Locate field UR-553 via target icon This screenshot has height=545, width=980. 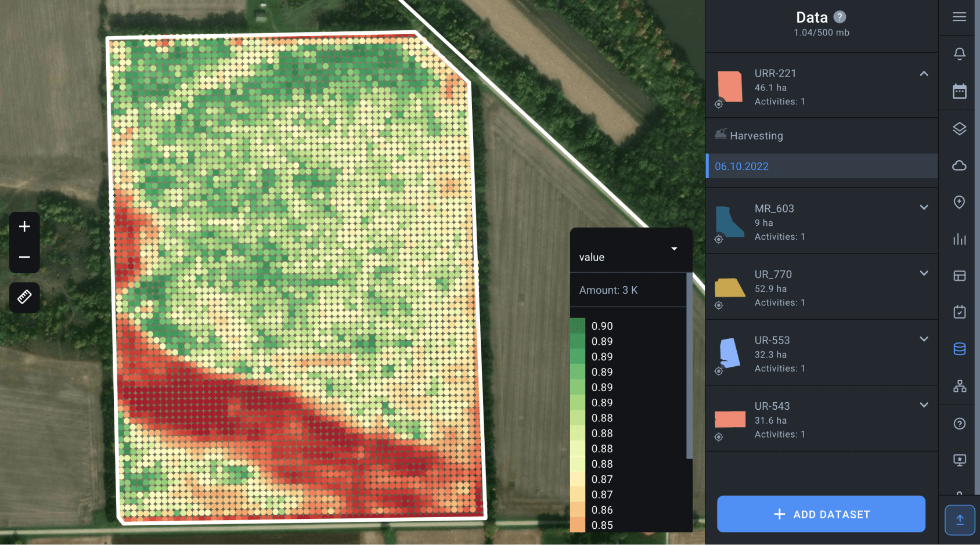pyautogui.click(x=719, y=371)
